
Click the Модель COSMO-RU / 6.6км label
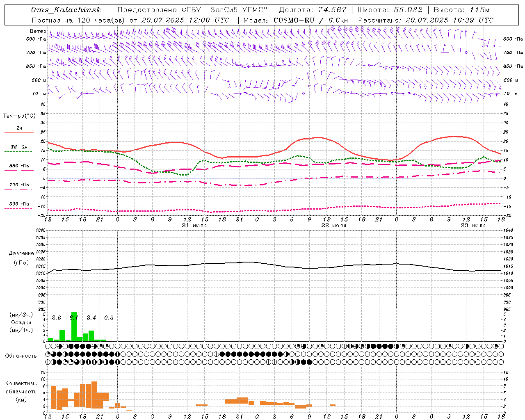click(x=296, y=20)
